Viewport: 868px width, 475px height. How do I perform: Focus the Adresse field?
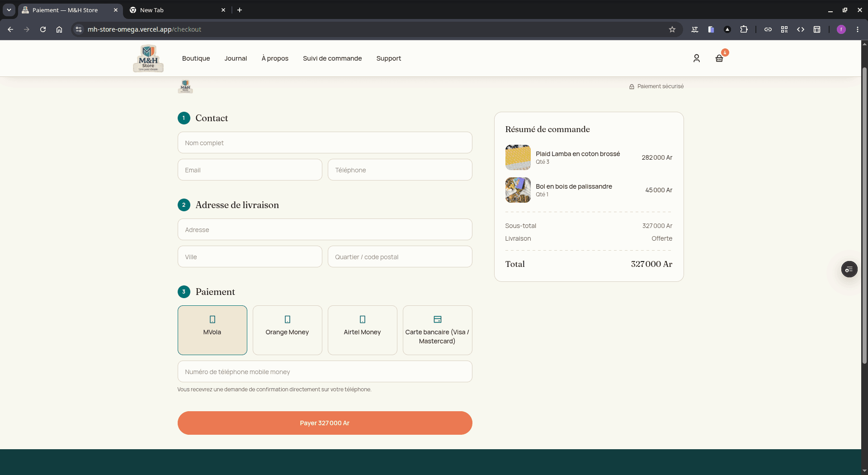325,230
